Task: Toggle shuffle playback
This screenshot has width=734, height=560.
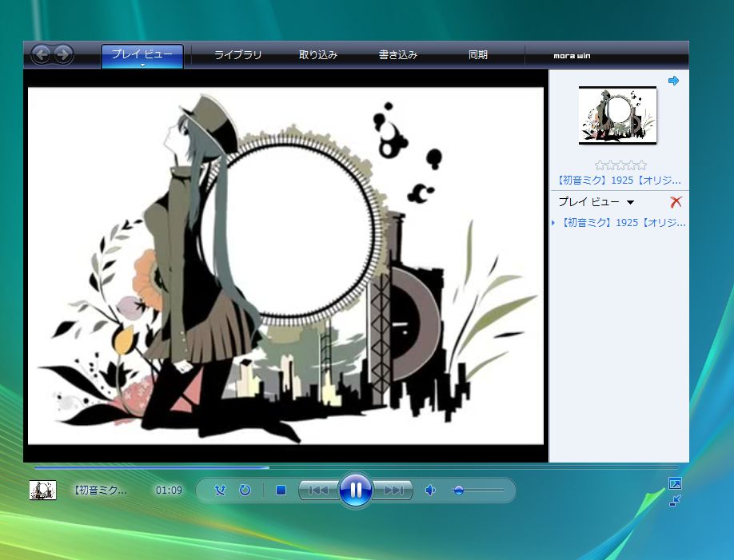Action: 220,490
